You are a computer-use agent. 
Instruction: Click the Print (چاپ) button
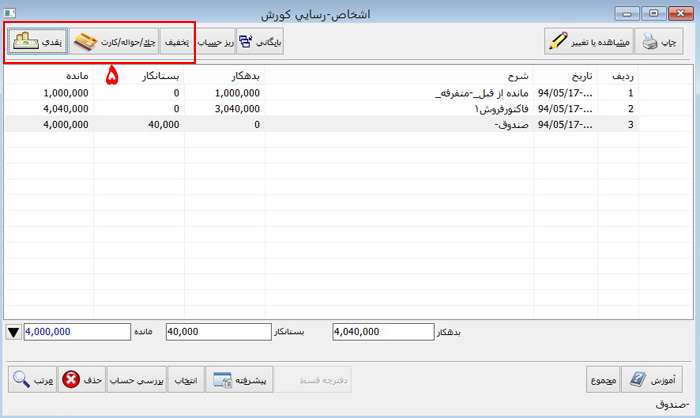click(x=661, y=42)
